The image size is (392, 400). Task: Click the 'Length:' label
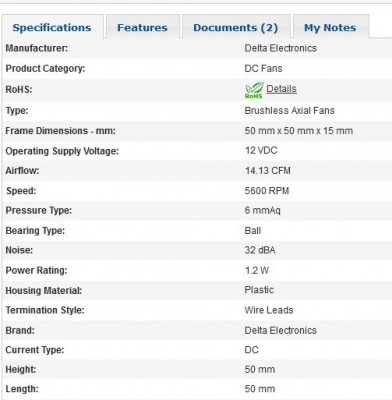[x=22, y=389]
